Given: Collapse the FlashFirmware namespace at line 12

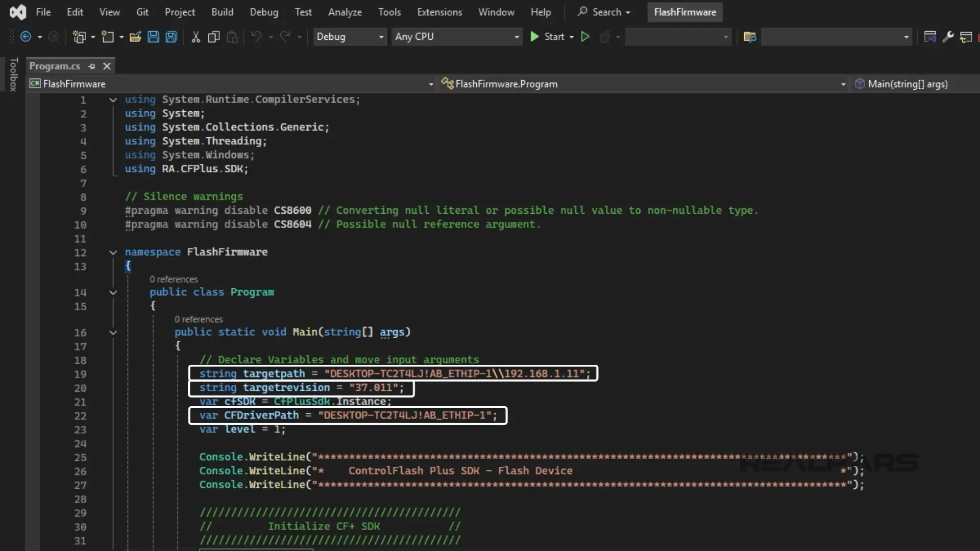Looking at the screenshot, I should pyautogui.click(x=113, y=252).
